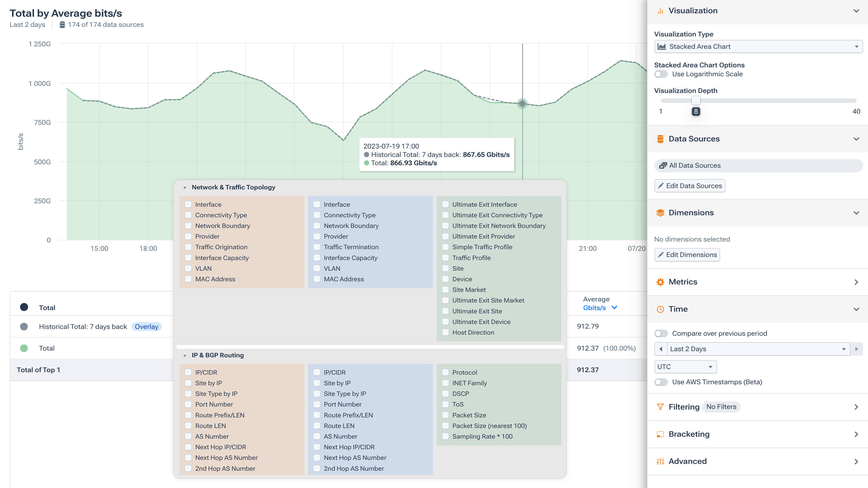Image resolution: width=868 pixels, height=488 pixels.
Task: Check the Protocol checkbox
Action: pos(445,372)
